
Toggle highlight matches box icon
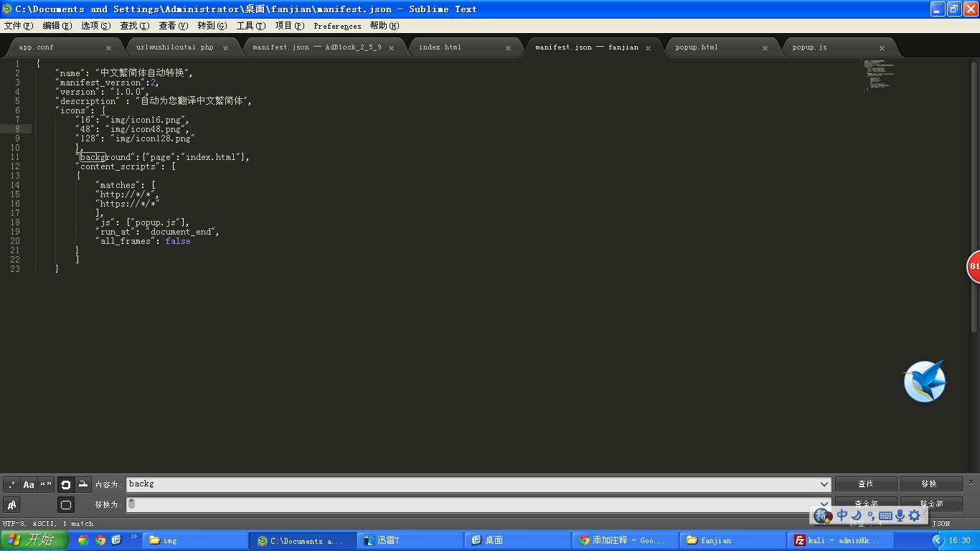pos(65,504)
